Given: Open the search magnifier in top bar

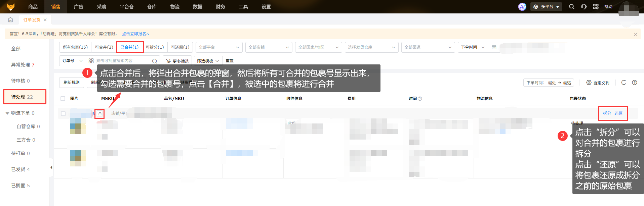Looking at the screenshot, I should [571, 7].
